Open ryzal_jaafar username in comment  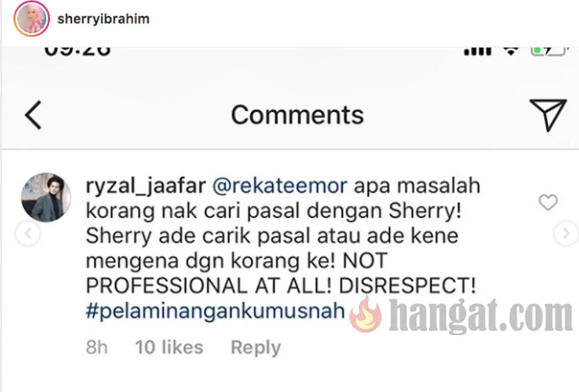[x=145, y=186]
